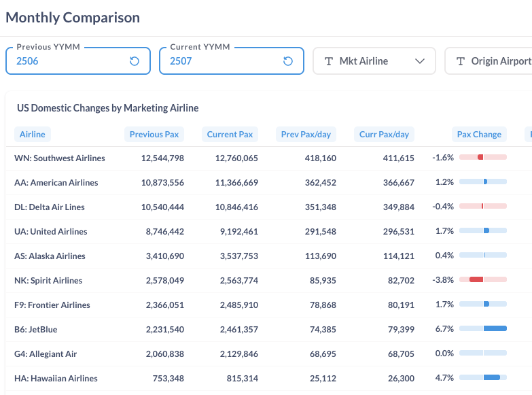Image resolution: width=532 pixels, height=395 pixels.
Task: Click the Current Pax value 12,760,065
Action: [x=236, y=158]
